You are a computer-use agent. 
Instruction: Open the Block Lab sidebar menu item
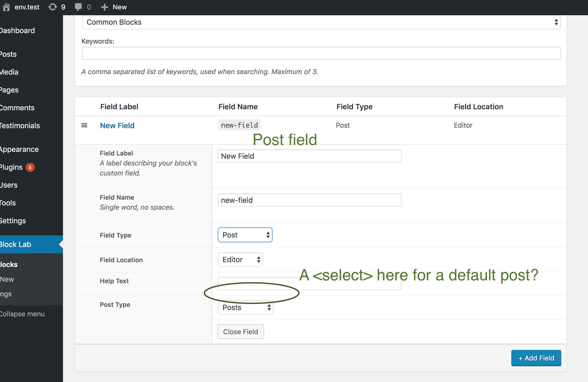[x=16, y=244]
